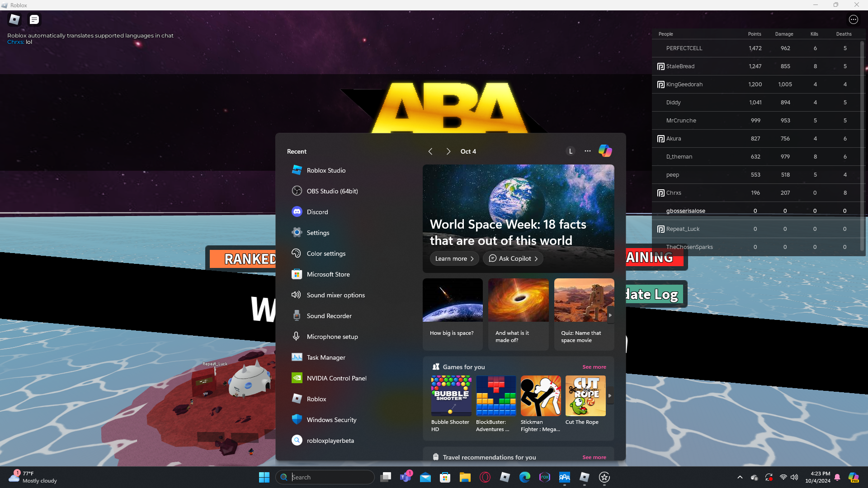Image resolution: width=868 pixels, height=488 pixels.
Task: Open the Roblox menu icon in-game
Action: pos(14,19)
